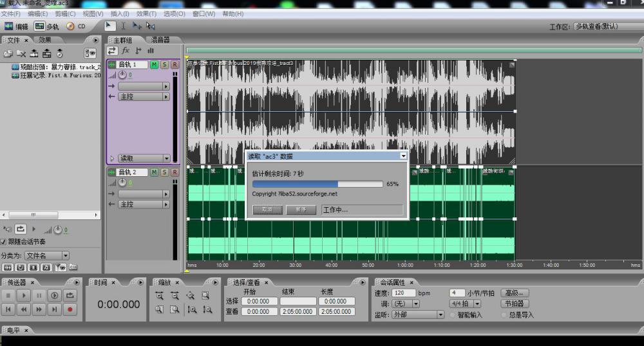Click 暂停 button in loading dialog
Image resolution: width=644 pixels, height=346 pixels.
(301, 210)
